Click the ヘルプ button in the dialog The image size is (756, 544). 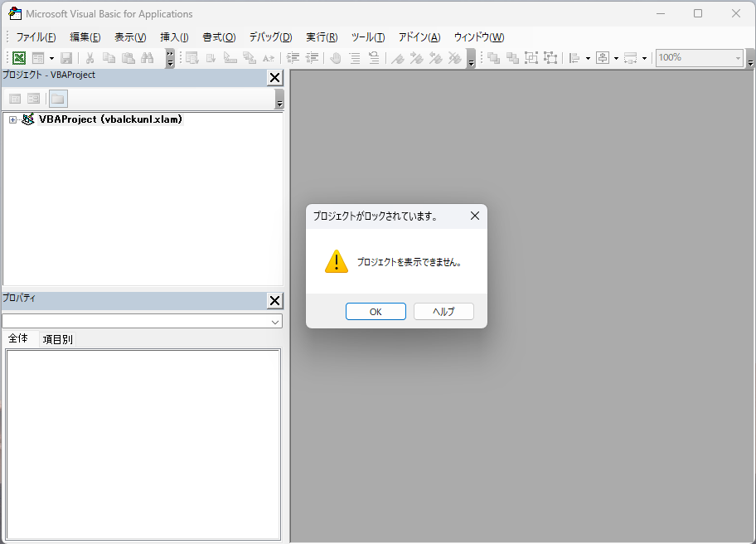(443, 312)
